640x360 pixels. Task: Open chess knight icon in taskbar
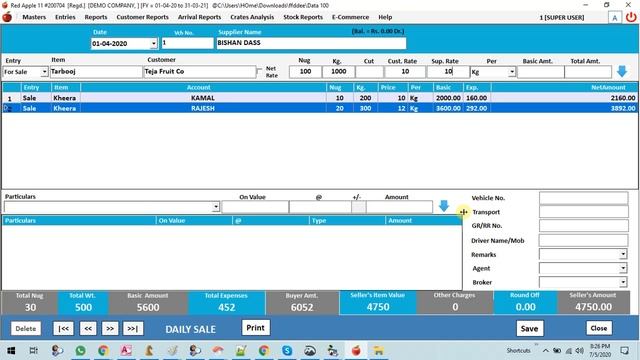coord(149,350)
